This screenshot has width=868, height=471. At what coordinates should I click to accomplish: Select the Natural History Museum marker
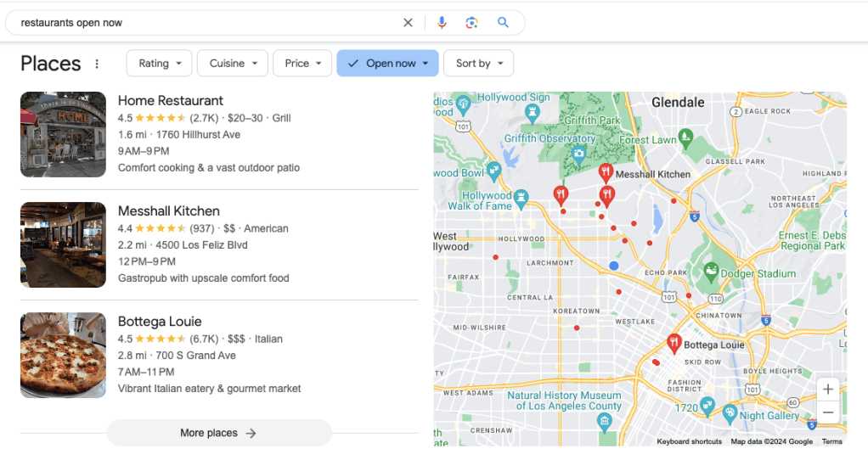pos(605,423)
